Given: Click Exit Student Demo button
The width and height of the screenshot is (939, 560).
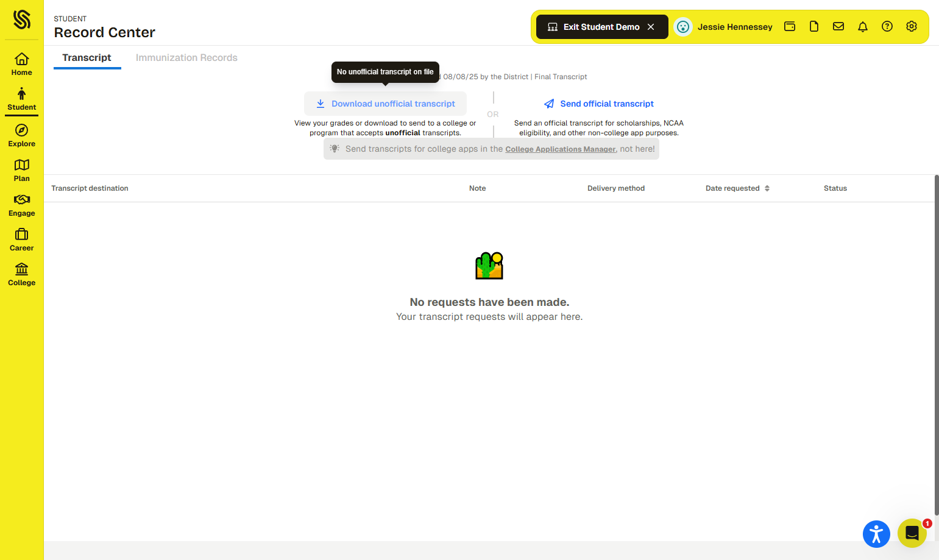Looking at the screenshot, I should pyautogui.click(x=602, y=27).
